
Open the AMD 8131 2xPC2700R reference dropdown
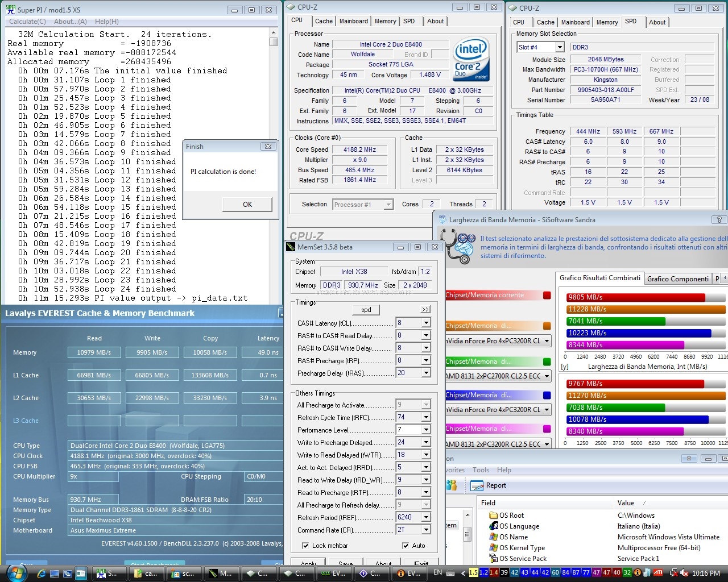coord(547,376)
